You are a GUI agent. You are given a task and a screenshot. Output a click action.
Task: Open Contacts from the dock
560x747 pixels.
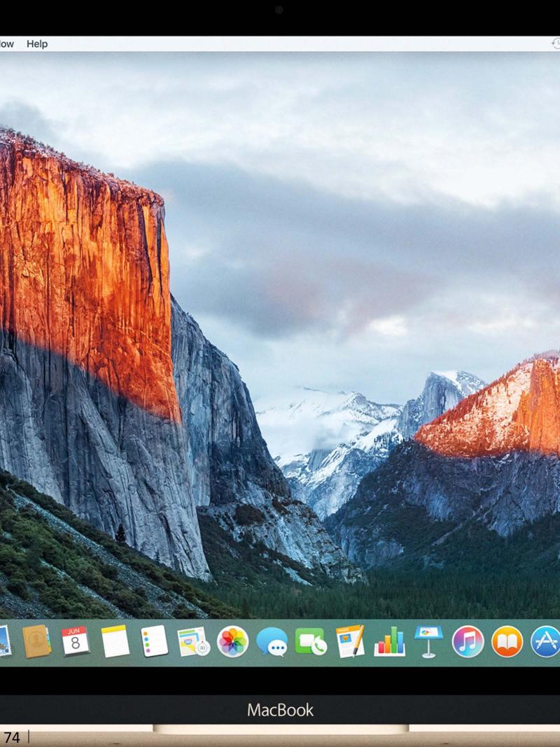click(x=36, y=641)
